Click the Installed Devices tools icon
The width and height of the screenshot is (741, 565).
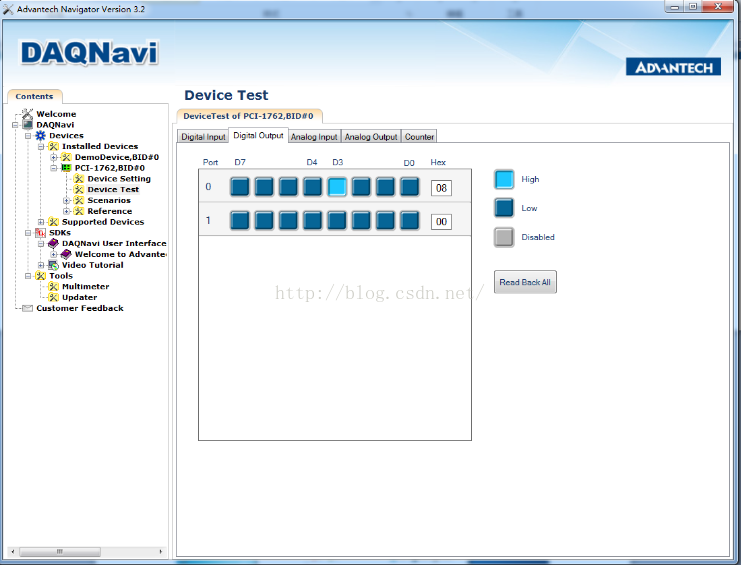(53, 146)
